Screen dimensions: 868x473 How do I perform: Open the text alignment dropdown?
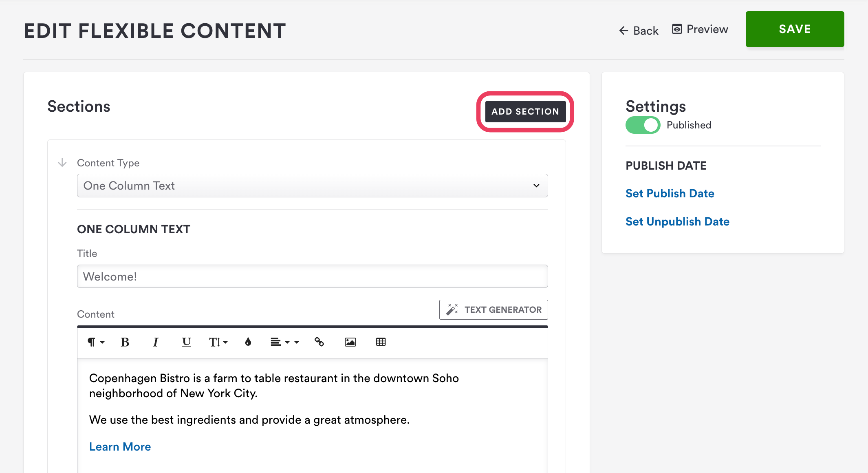[x=280, y=342]
